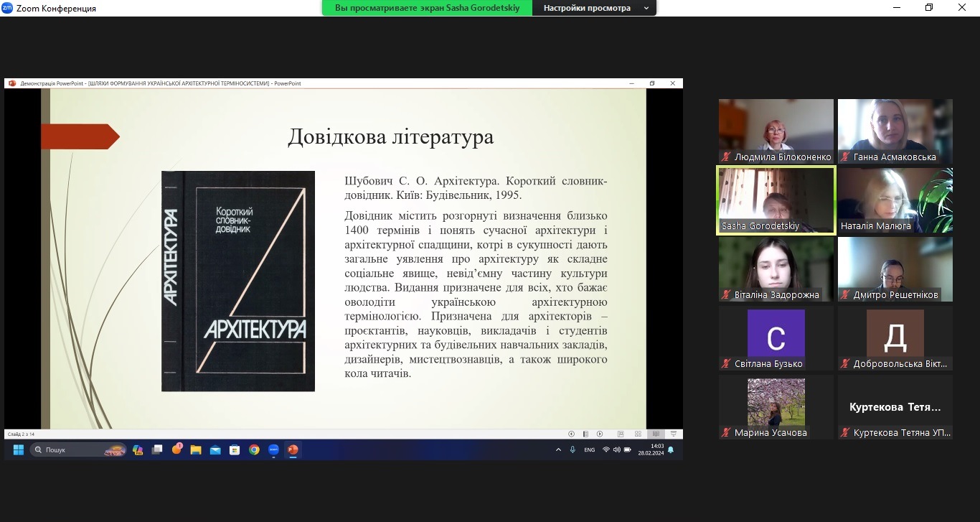Select Світлана Бузько's avatar tile
This screenshot has height=522, width=980.
(776, 338)
